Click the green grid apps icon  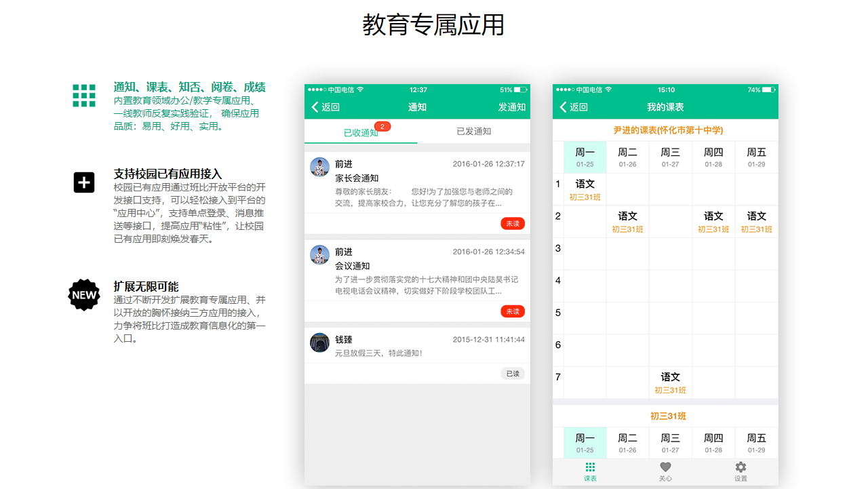click(84, 96)
